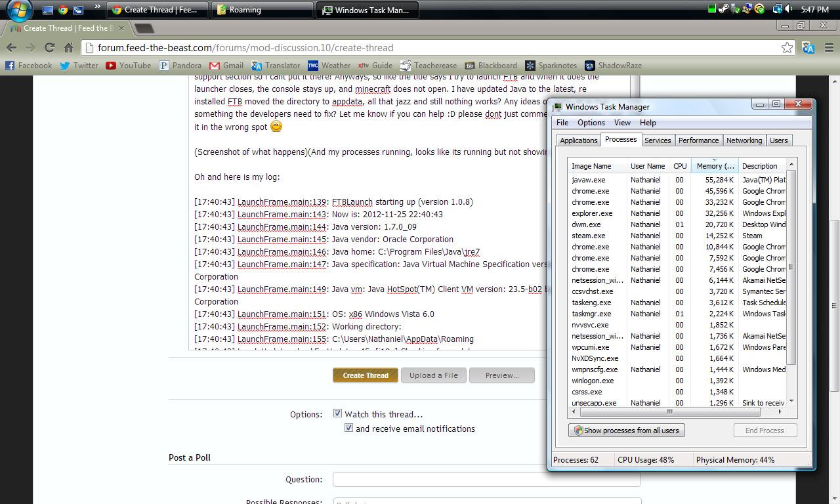The height and width of the screenshot is (504, 840).
Task: Sort processes by Memory column
Action: pos(715,166)
